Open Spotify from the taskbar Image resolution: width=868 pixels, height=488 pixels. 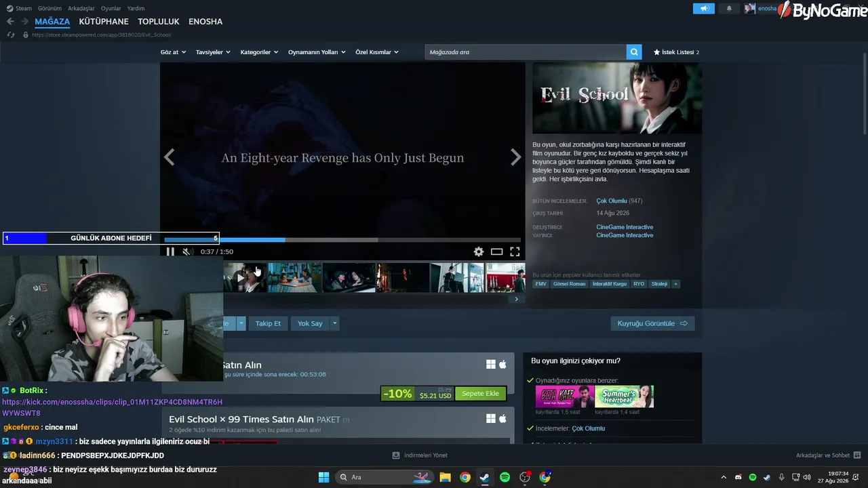coord(505,477)
